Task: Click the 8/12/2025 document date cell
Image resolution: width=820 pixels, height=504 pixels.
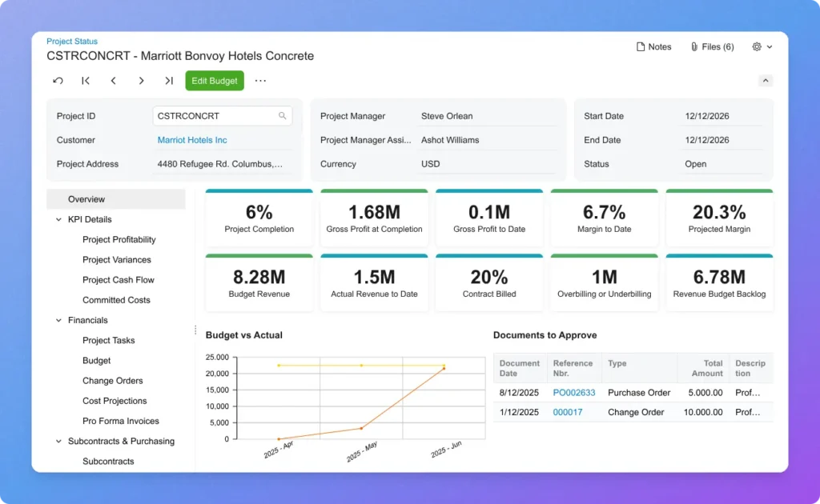Action: point(519,393)
